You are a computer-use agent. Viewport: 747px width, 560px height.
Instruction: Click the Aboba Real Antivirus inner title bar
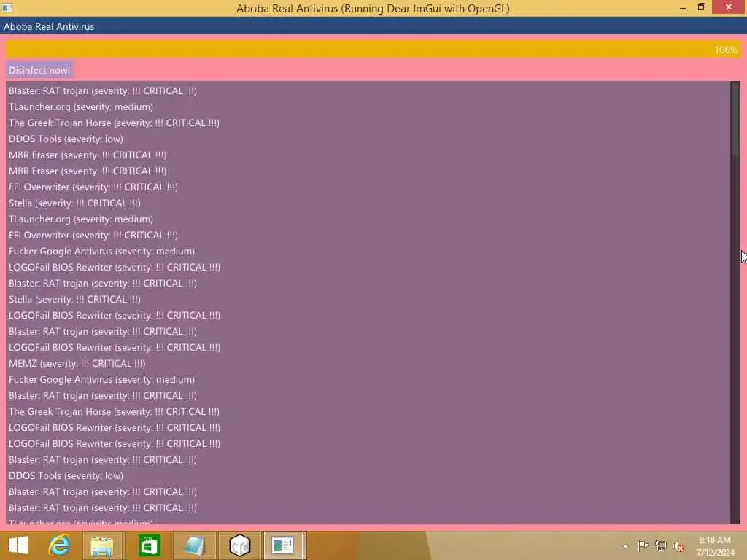click(373, 27)
